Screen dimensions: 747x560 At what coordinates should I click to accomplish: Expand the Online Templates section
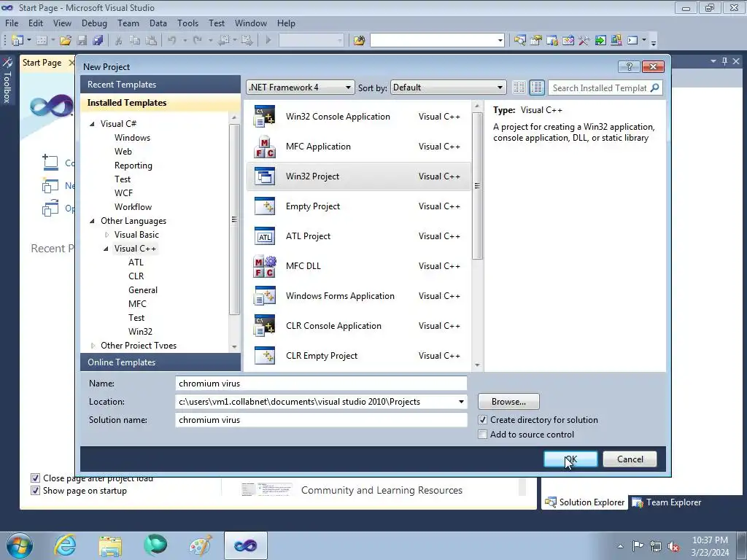tap(160, 362)
